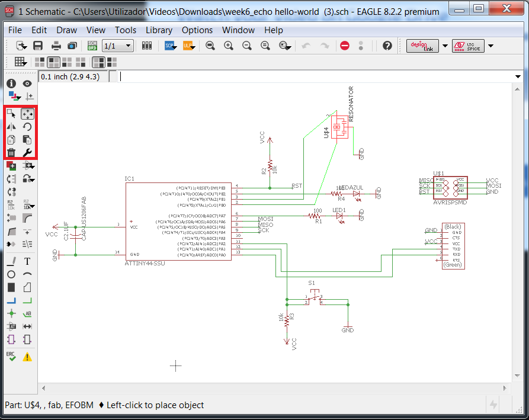Toggle the fourth panel layout icon
Viewport: 529px width, 420px height.
(x=81, y=62)
